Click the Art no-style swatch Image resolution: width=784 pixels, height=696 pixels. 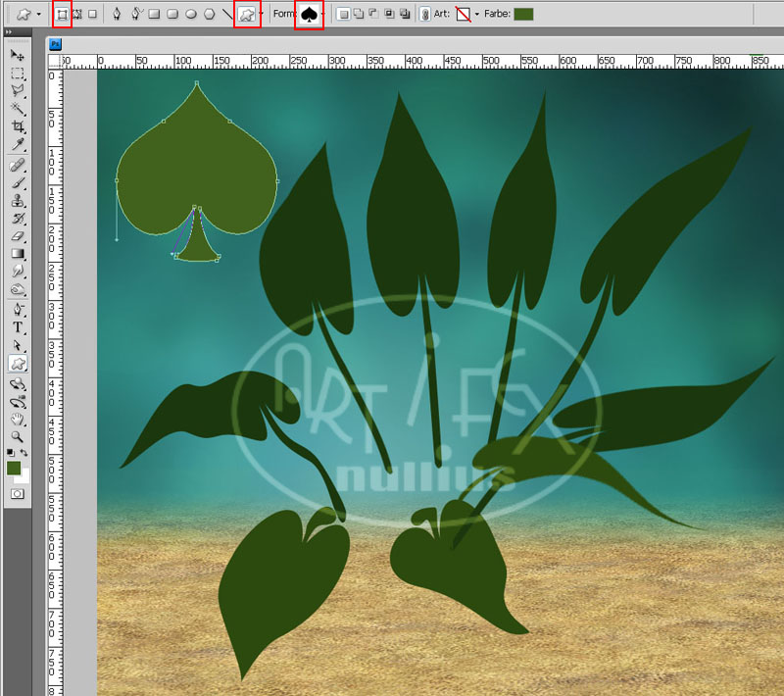point(463,14)
